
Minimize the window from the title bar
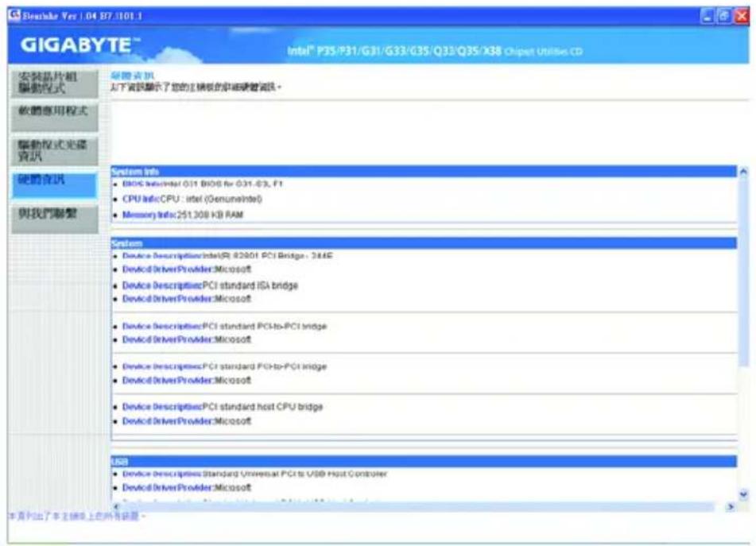tap(708, 17)
